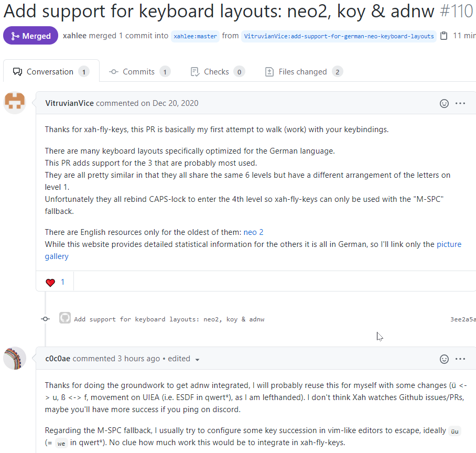The image size is (476, 453).
Task: Switch to the Commits tab
Action: [x=139, y=72]
